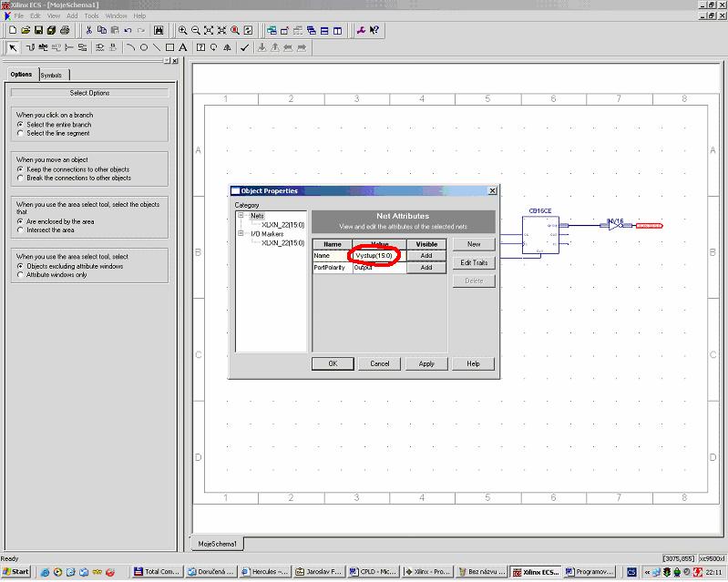Select the Line drawing tool

point(157,47)
